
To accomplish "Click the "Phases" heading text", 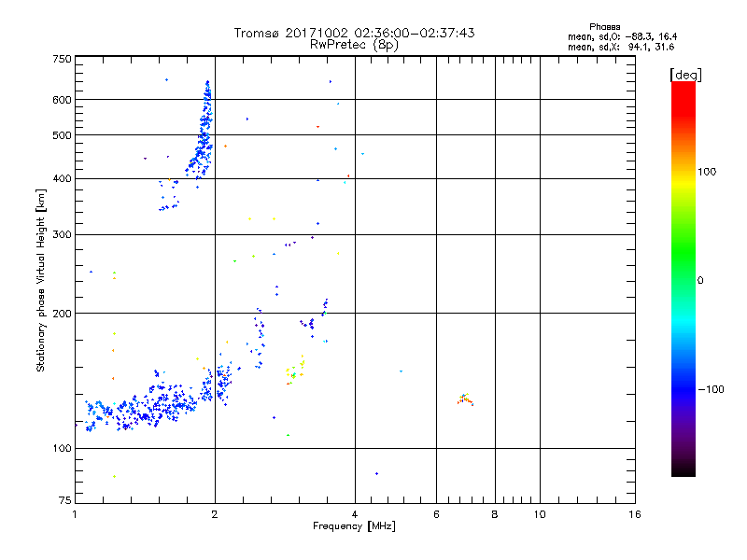I will point(604,27).
